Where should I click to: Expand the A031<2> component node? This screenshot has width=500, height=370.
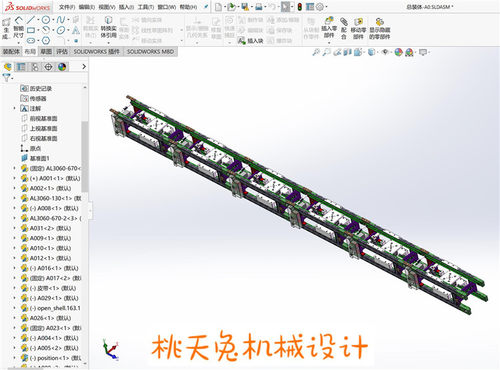[x=14, y=228]
